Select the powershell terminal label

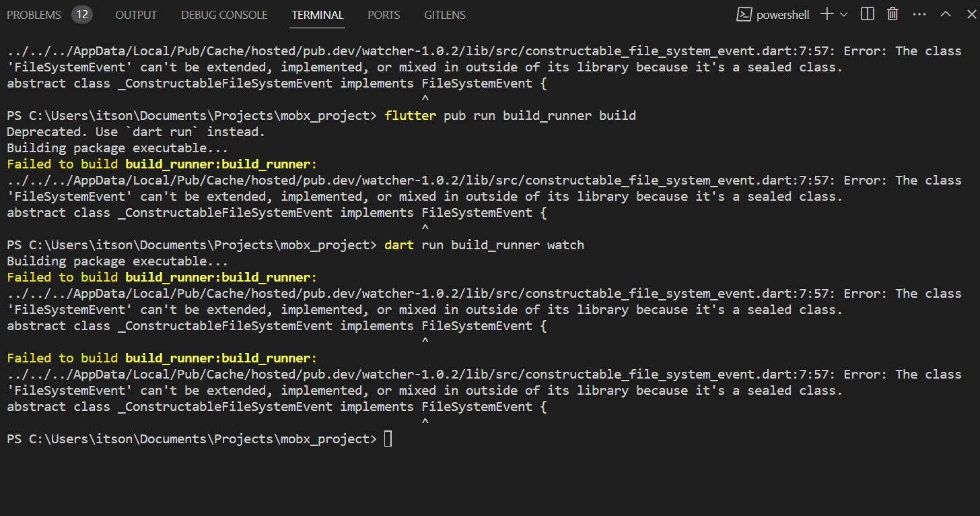(783, 15)
